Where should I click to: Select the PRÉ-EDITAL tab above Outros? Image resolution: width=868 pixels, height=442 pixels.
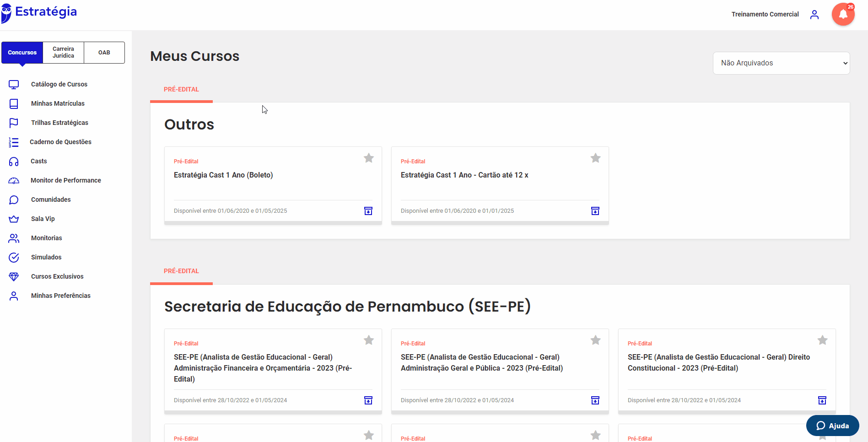point(181,90)
